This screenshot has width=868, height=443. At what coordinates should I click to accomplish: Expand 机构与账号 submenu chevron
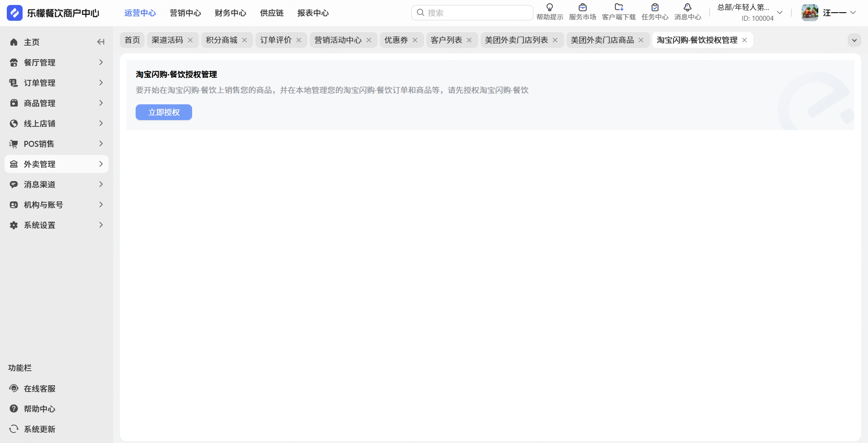101,205
